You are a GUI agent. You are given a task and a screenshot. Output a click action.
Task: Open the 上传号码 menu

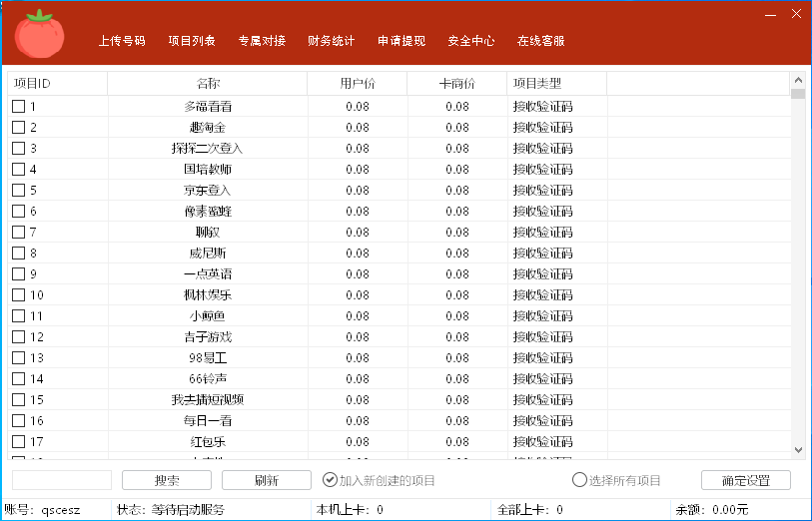tap(122, 41)
